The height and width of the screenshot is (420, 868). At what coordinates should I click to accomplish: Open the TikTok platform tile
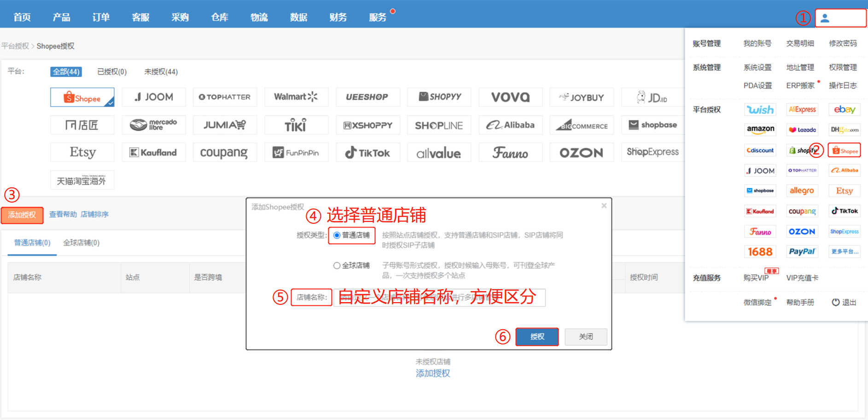pos(367,152)
